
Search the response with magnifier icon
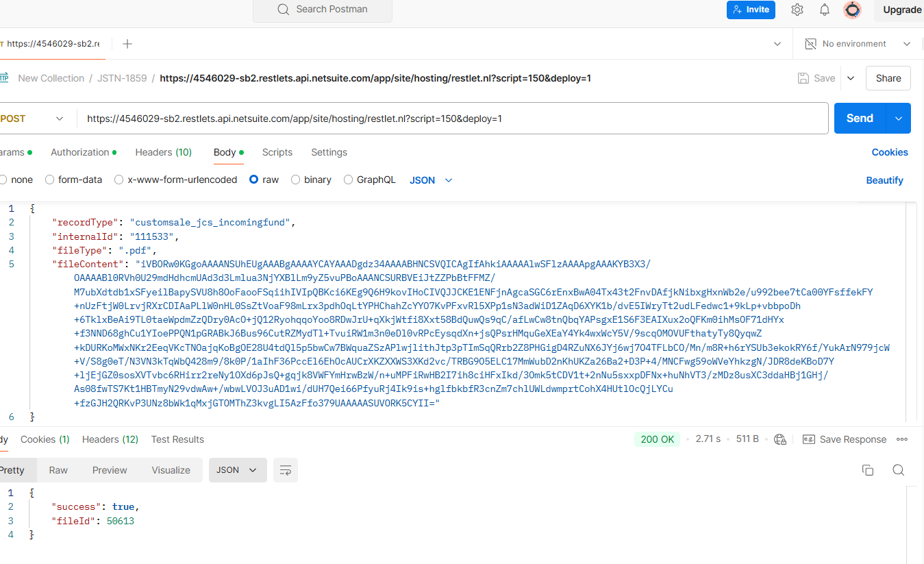pos(899,470)
